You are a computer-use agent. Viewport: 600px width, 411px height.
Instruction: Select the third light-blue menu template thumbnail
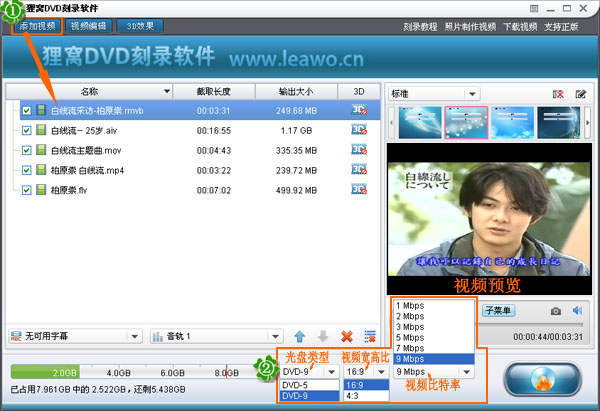pos(512,122)
